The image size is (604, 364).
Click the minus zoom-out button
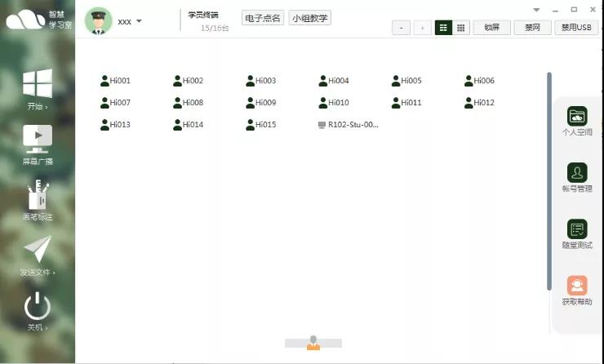401,28
